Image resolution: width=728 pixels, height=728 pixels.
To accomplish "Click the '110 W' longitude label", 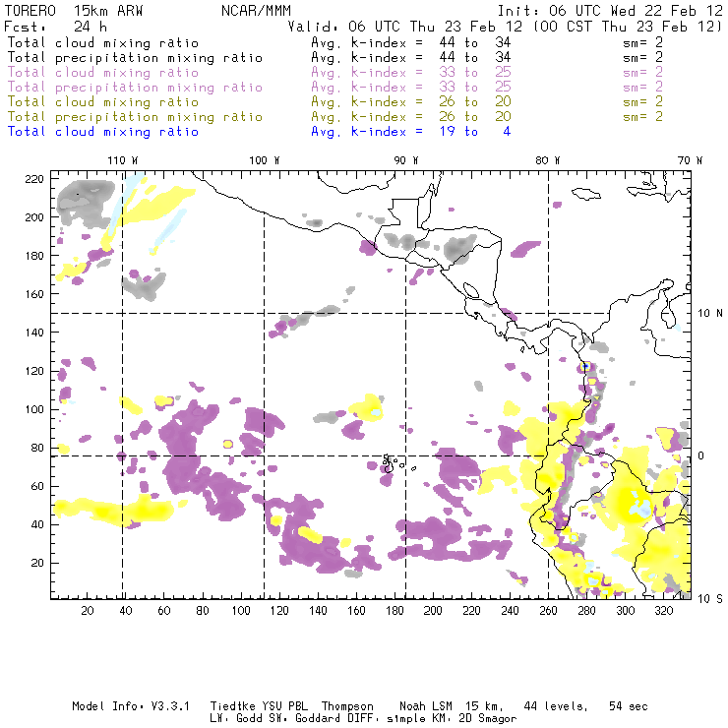I will pyautogui.click(x=123, y=160).
